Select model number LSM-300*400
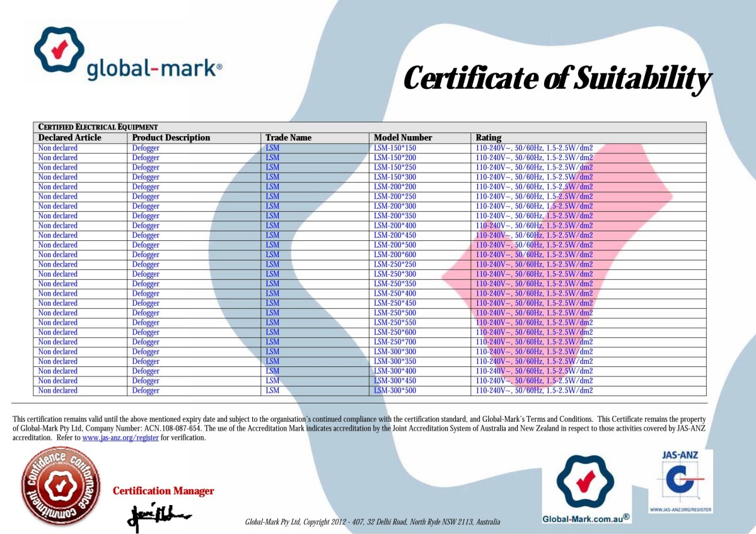The height and width of the screenshot is (534, 756). [395, 371]
